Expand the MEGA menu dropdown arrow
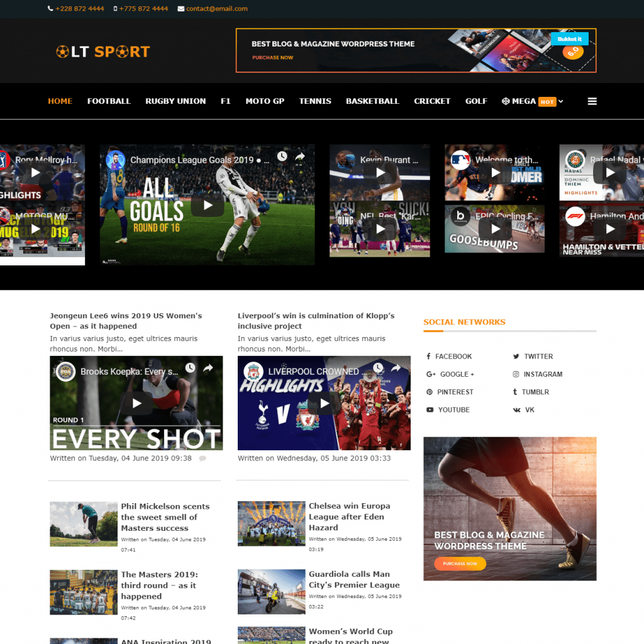This screenshot has height=644, width=644. pyautogui.click(x=560, y=101)
